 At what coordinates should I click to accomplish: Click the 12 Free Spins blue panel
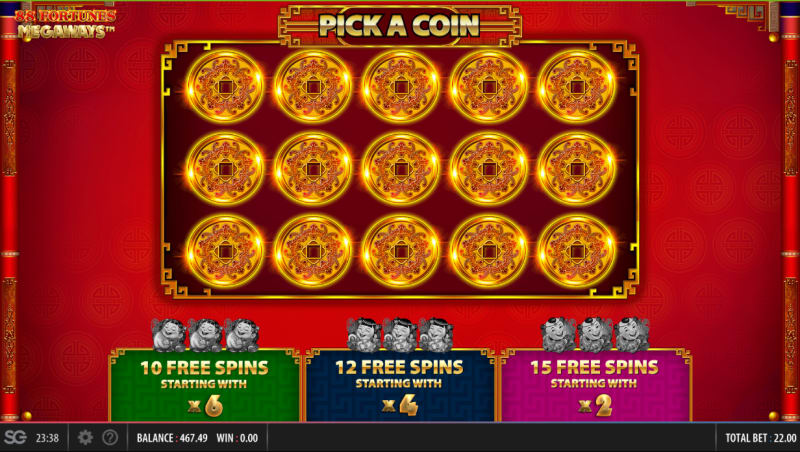399,385
